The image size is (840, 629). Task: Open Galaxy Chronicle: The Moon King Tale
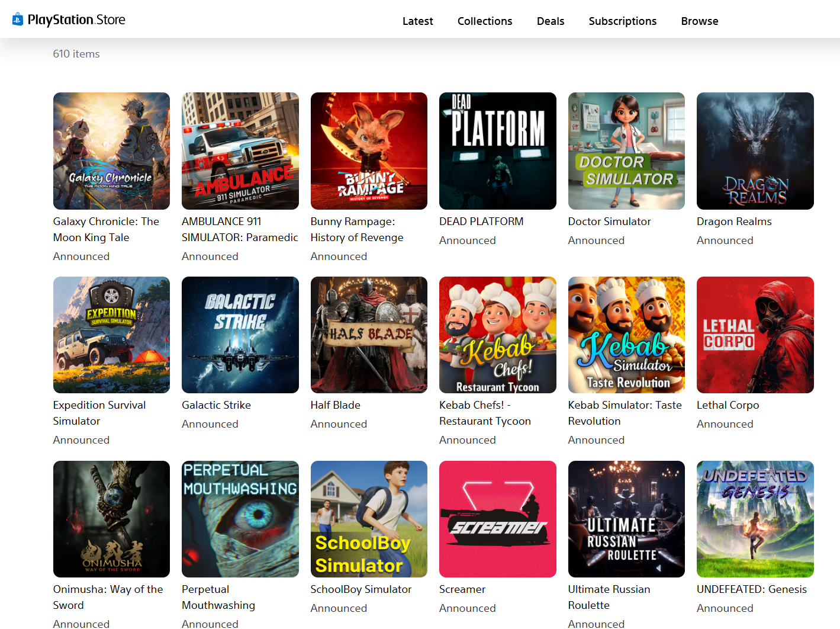coord(111,150)
